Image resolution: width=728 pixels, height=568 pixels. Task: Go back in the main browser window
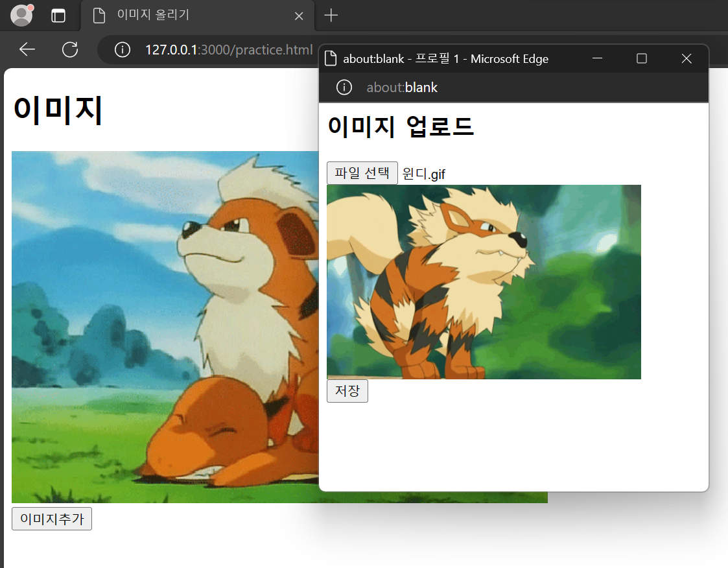click(27, 49)
